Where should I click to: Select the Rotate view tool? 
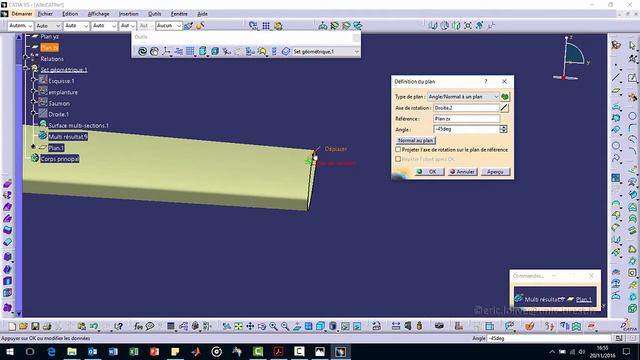[262, 326]
